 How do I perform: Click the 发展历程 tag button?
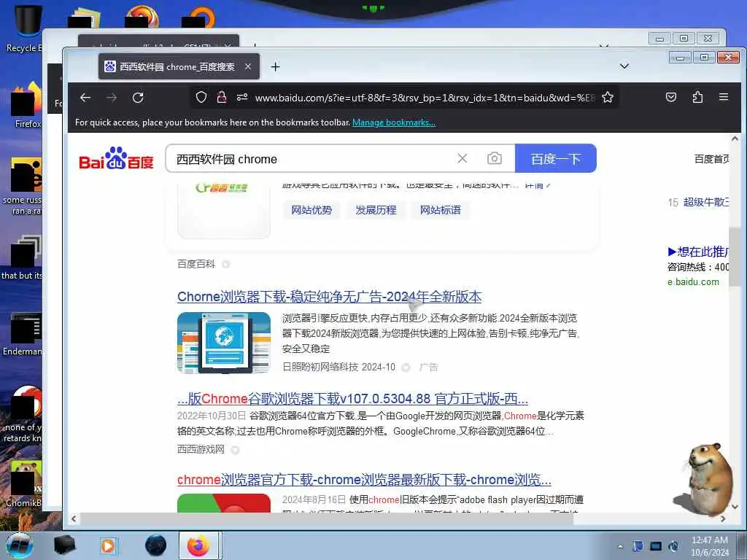376,210
